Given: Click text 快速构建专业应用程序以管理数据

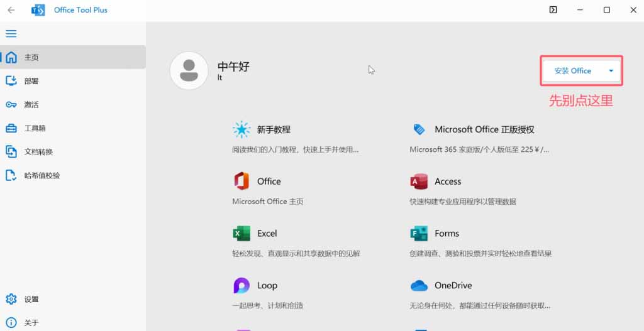Looking at the screenshot, I should [x=463, y=202].
